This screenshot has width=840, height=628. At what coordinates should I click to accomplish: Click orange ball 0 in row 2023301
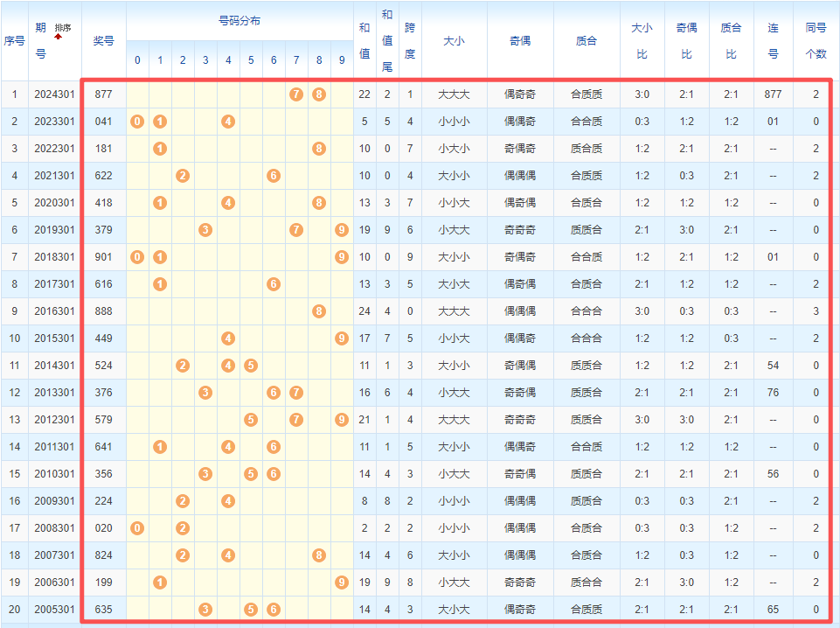click(x=137, y=122)
